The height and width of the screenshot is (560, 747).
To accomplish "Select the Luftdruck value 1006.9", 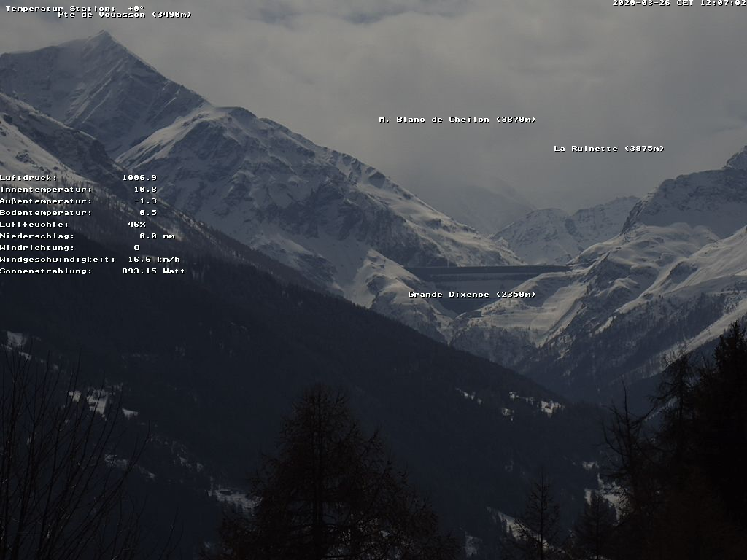I will (139, 178).
